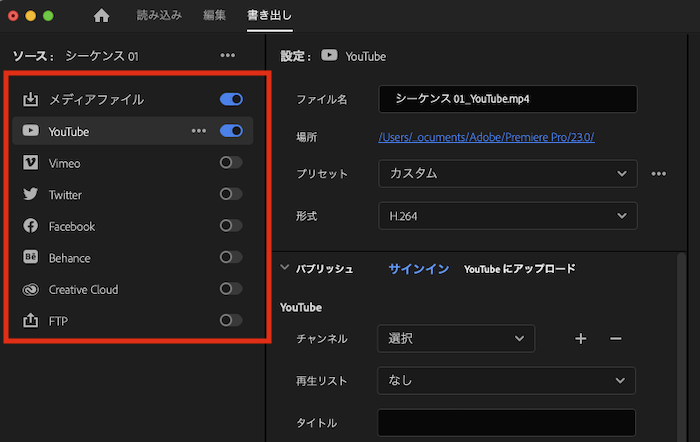The height and width of the screenshot is (442, 700).
Task: Click YouTube にアップロード text
Action: [x=520, y=269]
